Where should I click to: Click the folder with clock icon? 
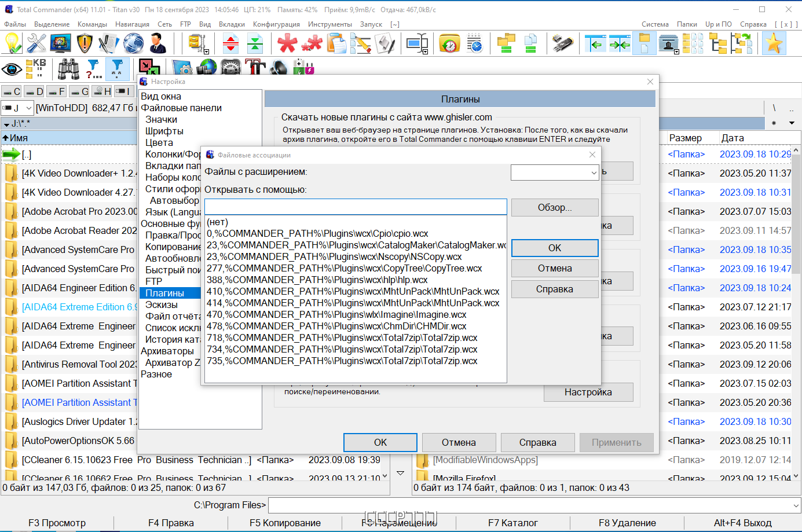449,43
